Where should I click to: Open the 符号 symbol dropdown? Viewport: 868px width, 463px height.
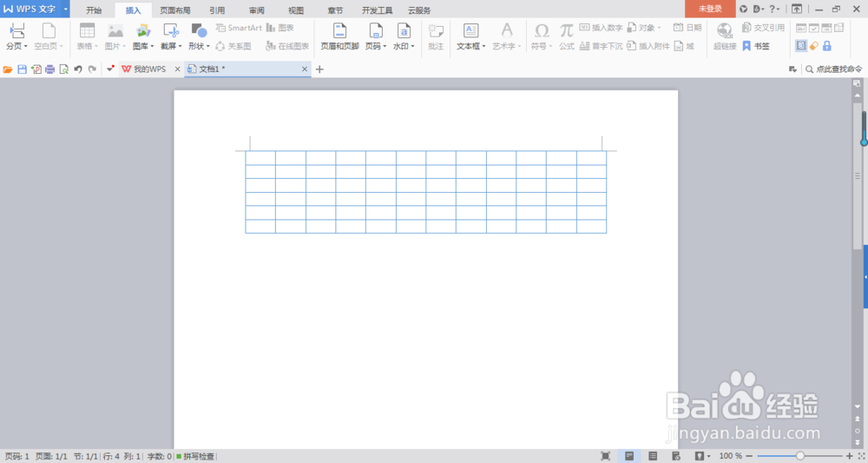coord(542,37)
